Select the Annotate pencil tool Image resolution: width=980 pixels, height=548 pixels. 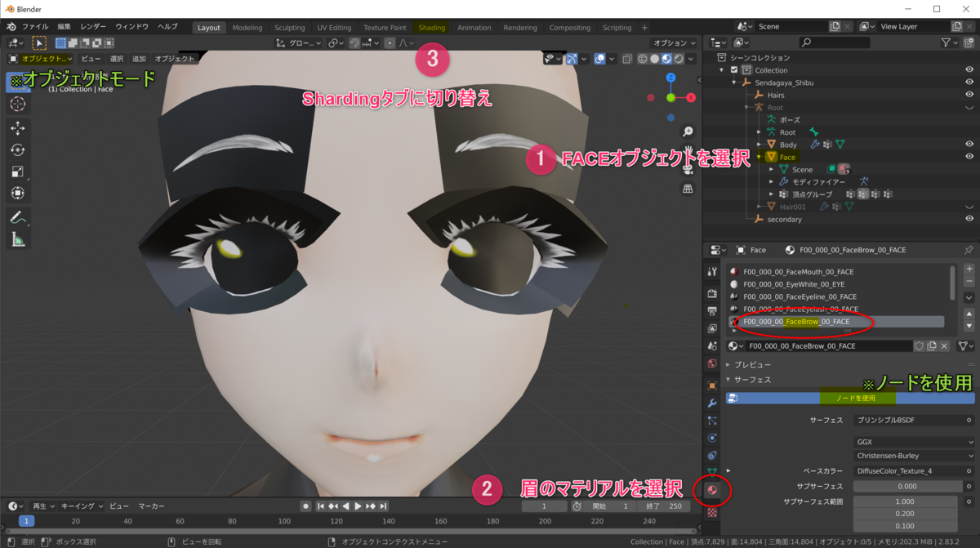point(18,218)
